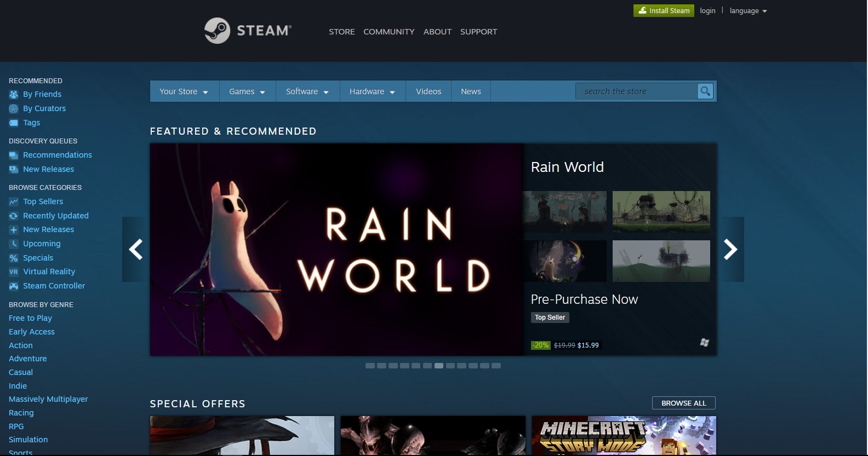The width and height of the screenshot is (868, 456).
Task: Open the Casual genre link
Action: tap(21, 372)
